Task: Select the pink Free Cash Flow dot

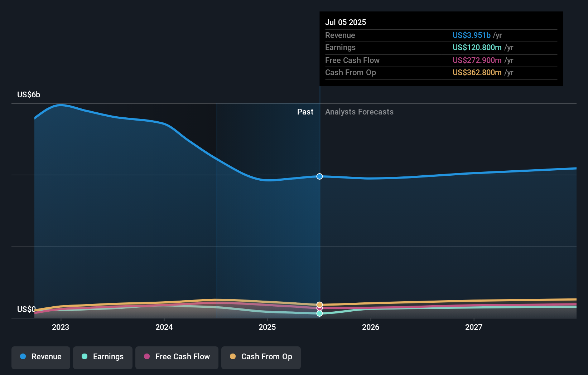Action: [x=148, y=357]
